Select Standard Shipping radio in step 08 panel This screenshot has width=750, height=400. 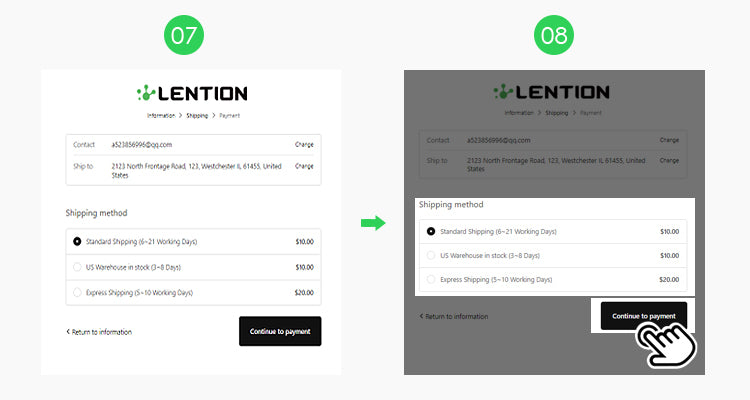coord(431,231)
